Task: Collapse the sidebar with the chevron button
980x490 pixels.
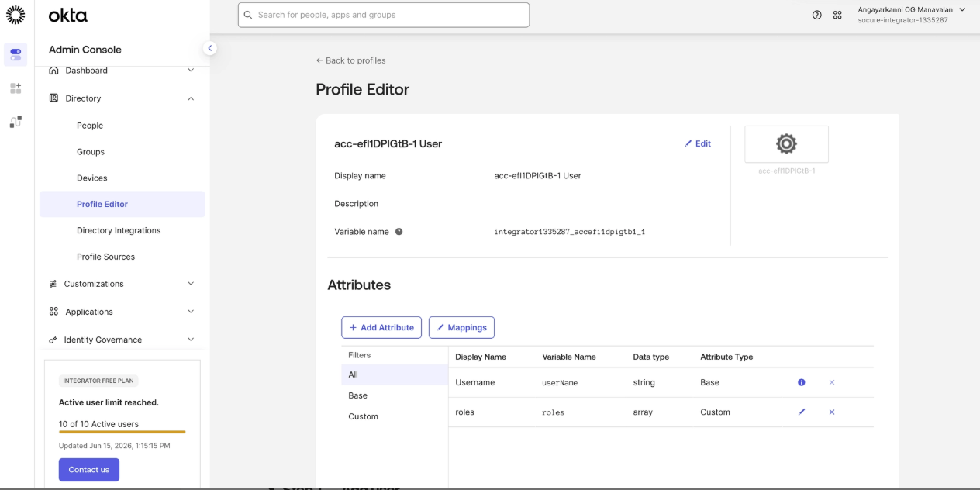Action: click(209, 48)
